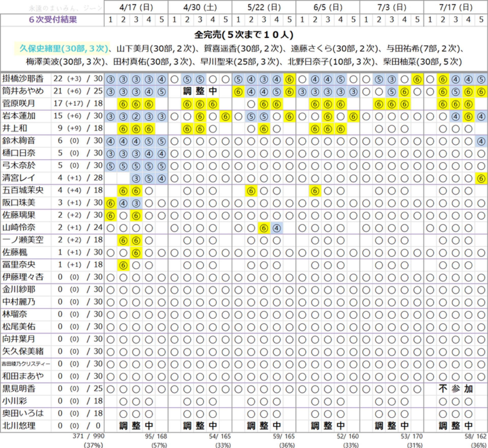Click the 7/17 (日) date header
The width and height of the screenshot is (488, 448).
455,7
